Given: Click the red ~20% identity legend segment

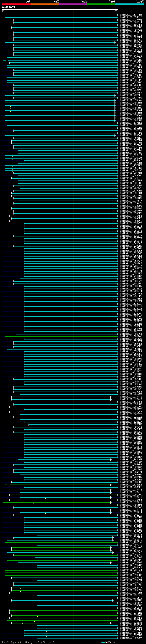Looking at the screenshot, I should pos(16,4).
